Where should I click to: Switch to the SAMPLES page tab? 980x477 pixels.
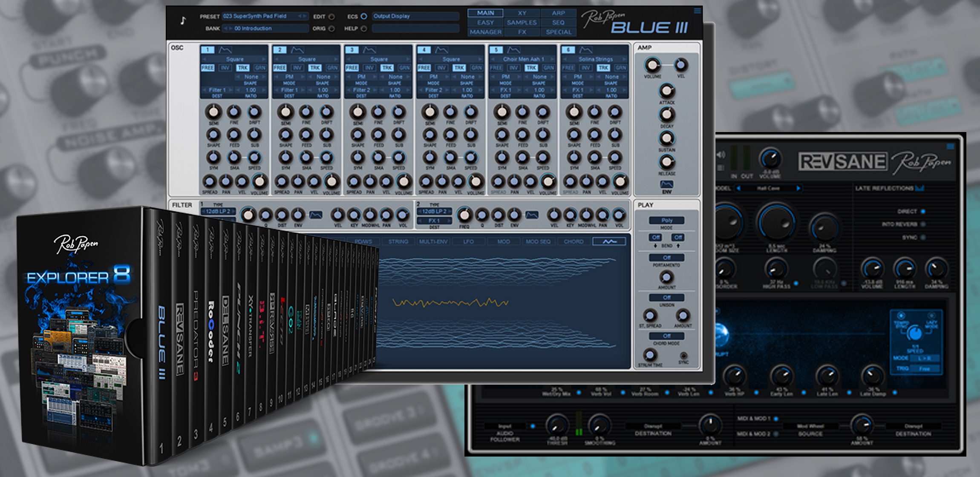(x=522, y=23)
